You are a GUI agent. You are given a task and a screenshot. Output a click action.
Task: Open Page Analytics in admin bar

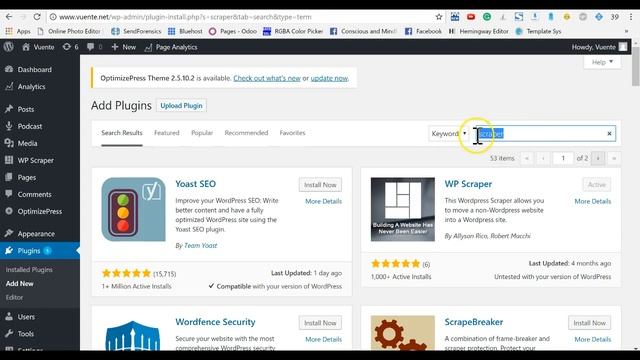click(171, 47)
